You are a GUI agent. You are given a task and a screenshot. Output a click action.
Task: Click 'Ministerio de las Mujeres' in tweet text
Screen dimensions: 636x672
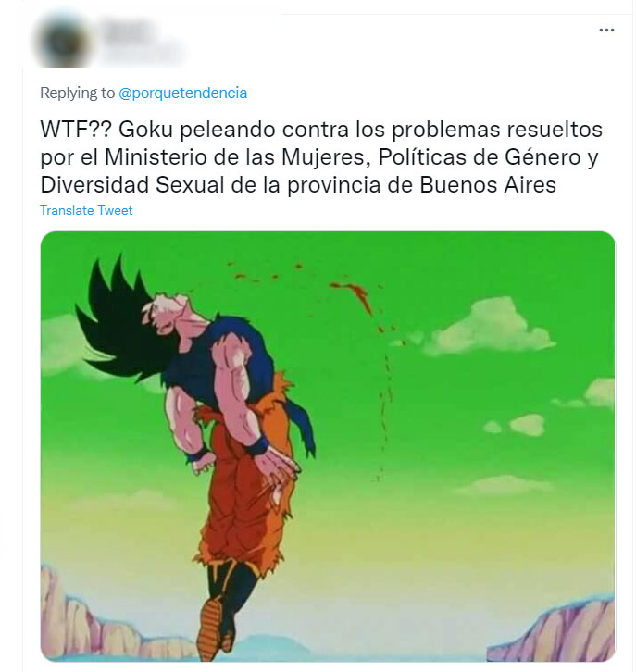tap(235, 157)
